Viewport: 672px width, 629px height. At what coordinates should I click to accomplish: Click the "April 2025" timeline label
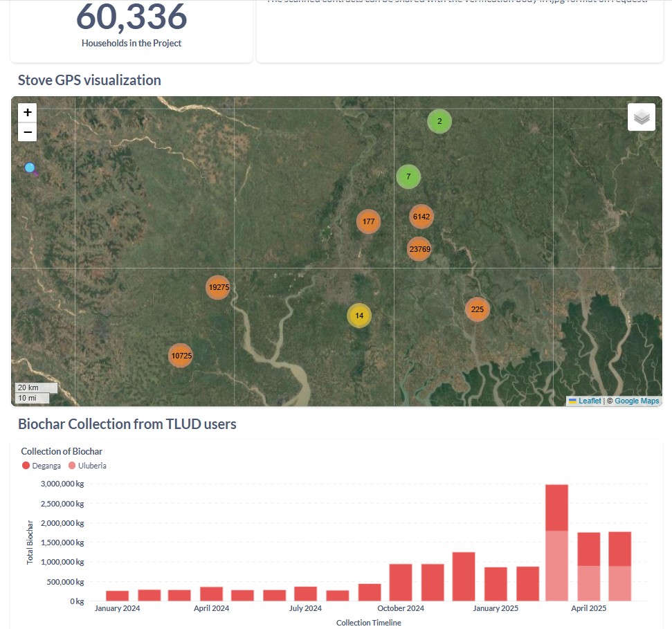(589, 608)
